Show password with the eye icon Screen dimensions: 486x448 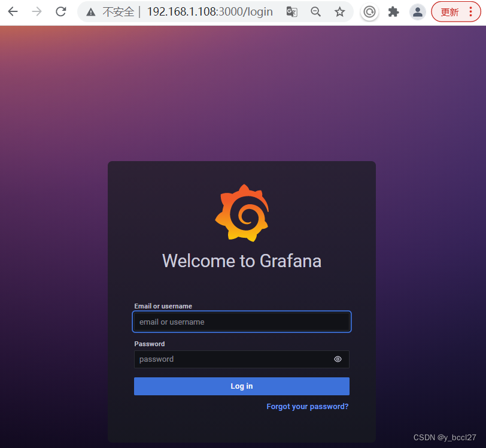pos(338,359)
